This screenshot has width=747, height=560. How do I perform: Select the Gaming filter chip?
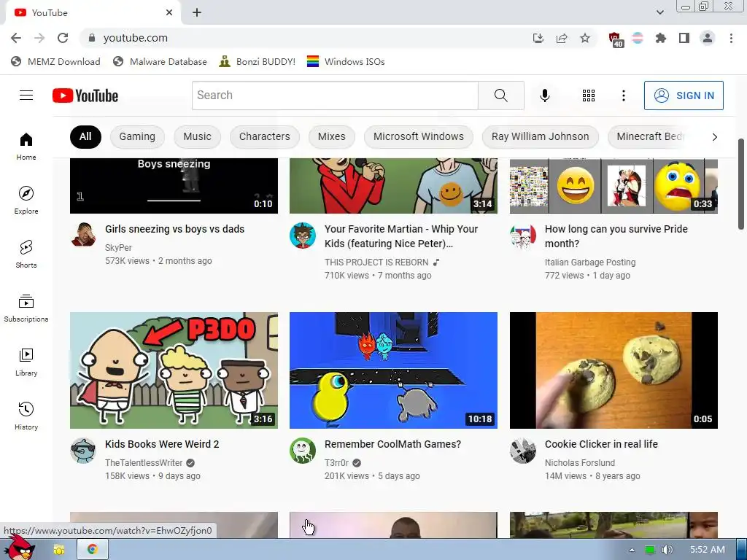click(x=137, y=137)
